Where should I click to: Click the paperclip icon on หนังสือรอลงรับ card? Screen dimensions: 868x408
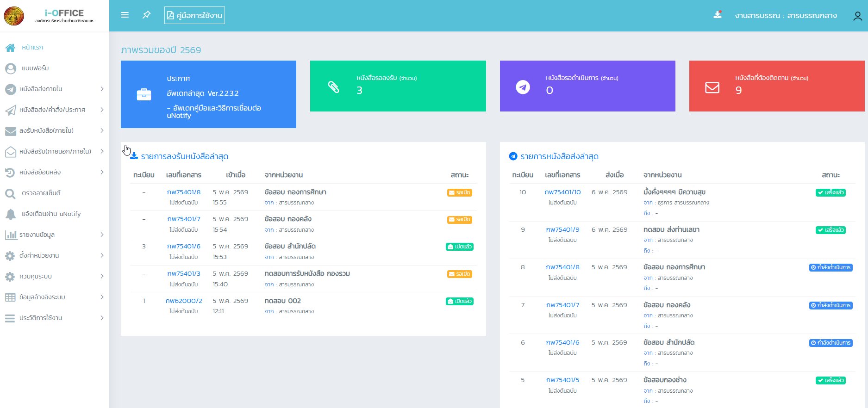tap(334, 87)
